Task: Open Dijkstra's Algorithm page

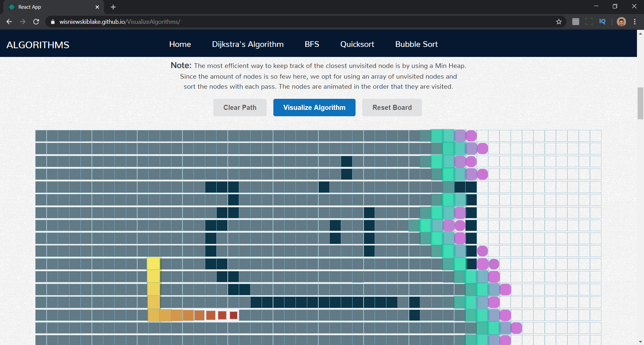Action: (248, 44)
